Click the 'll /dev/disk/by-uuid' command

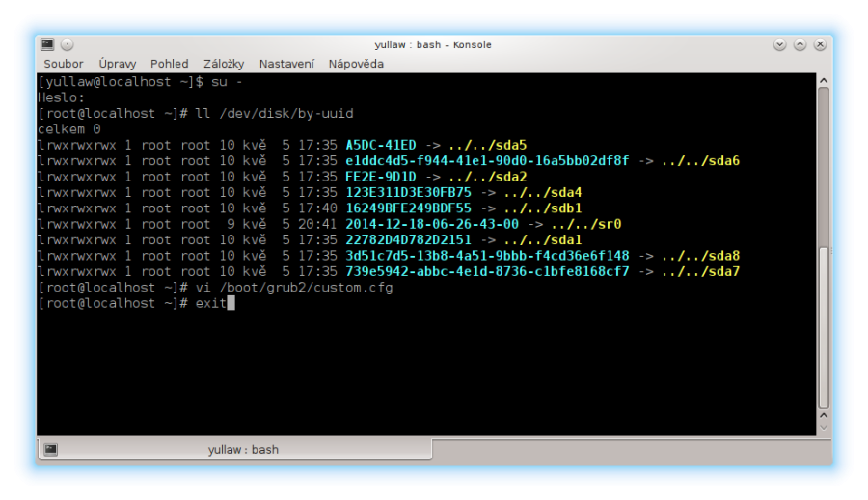[275, 114]
